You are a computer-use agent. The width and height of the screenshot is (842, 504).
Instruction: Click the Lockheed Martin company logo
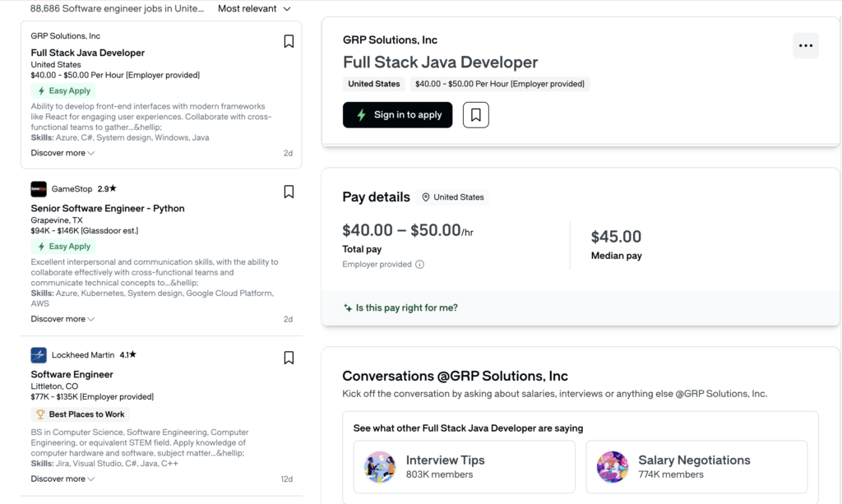tap(39, 355)
